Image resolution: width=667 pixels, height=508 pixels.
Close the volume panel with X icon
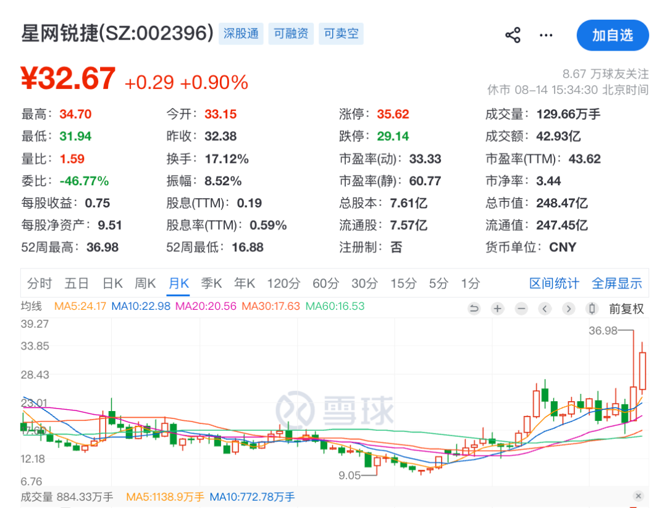638,496
